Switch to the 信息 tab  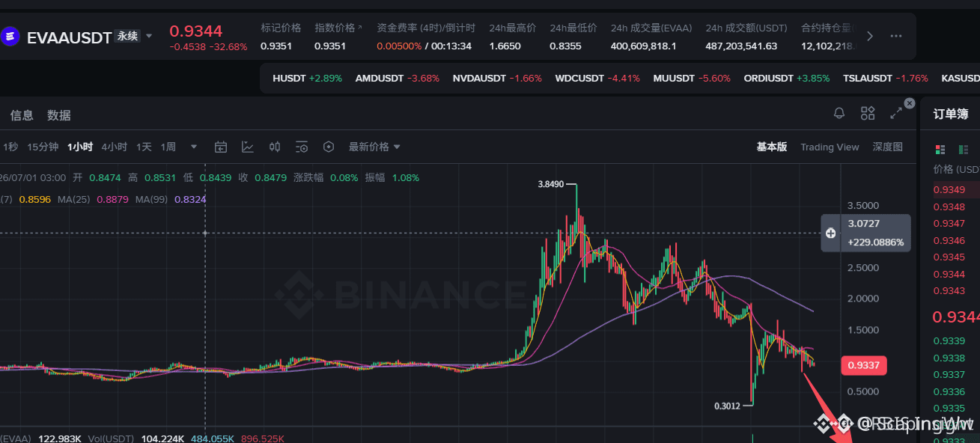22,115
